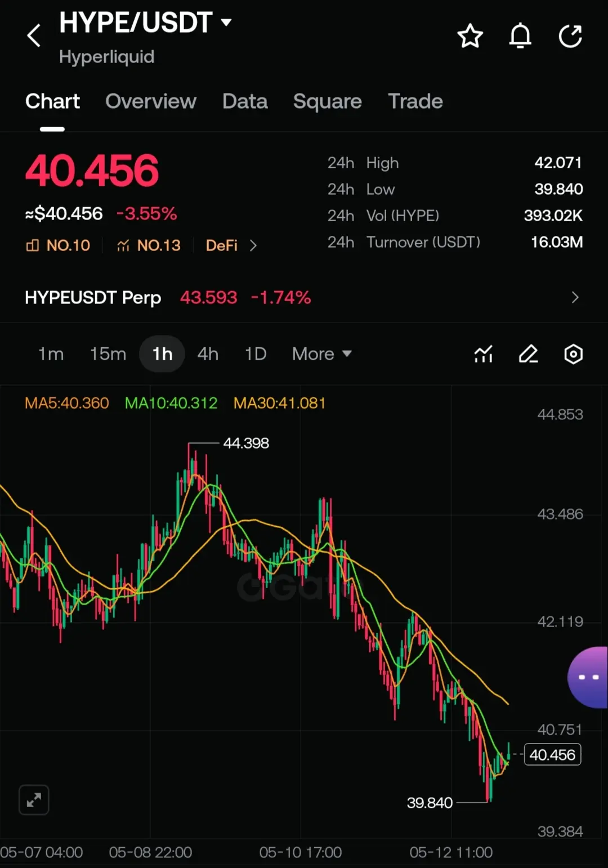The height and width of the screenshot is (868, 608).
Task: Tap the 39.840 low label on chart
Action: click(x=430, y=803)
